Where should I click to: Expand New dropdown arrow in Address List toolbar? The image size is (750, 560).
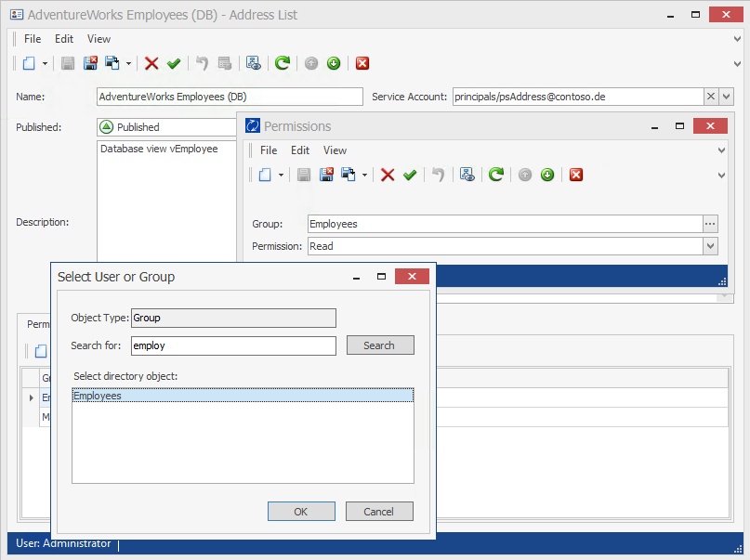click(45, 63)
